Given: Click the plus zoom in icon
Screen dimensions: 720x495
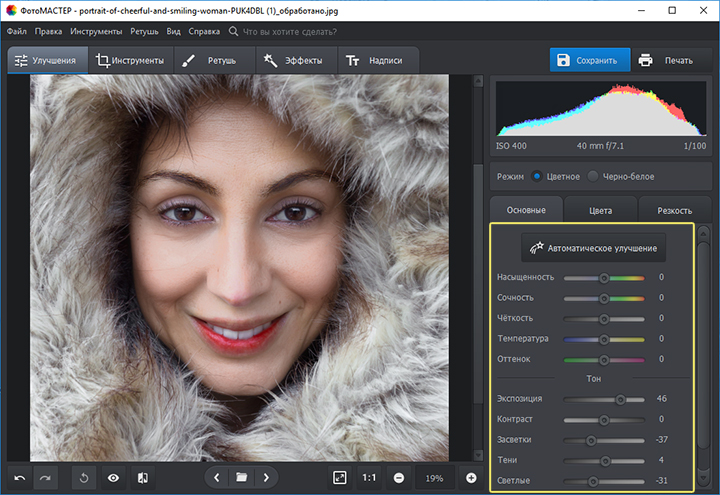Looking at the screenshot, I should point(471,478).
